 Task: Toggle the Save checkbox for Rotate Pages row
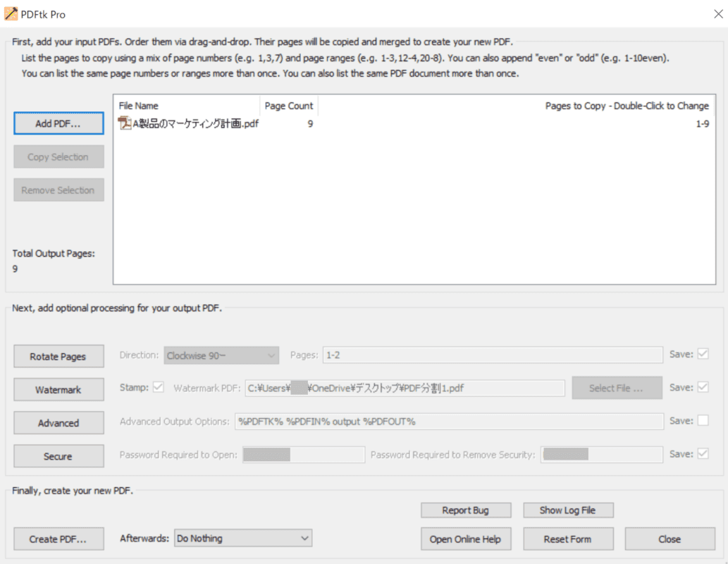[x=703, y=354]
